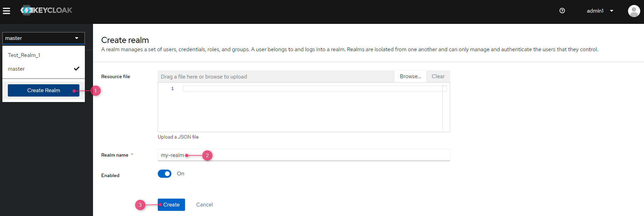Click the blue Create button
The width and height of the screenshot is (644, 216).
click(171, 205)
